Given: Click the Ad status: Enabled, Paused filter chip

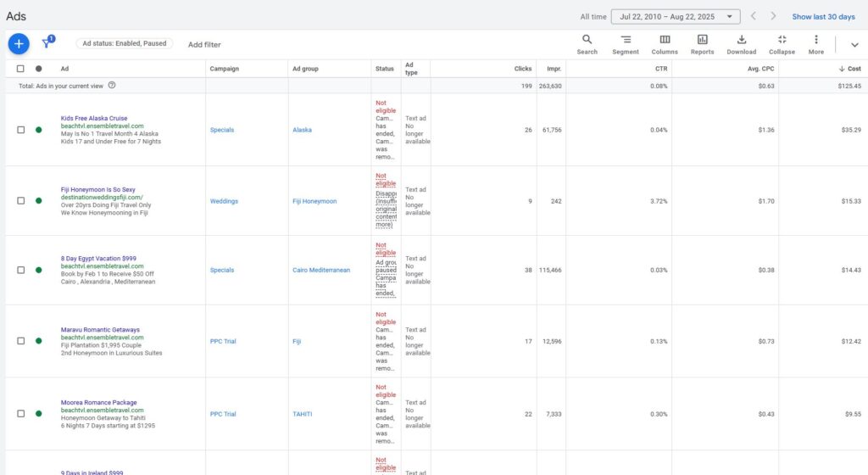Looking at the screenshot, I should (x=124, y=43).
